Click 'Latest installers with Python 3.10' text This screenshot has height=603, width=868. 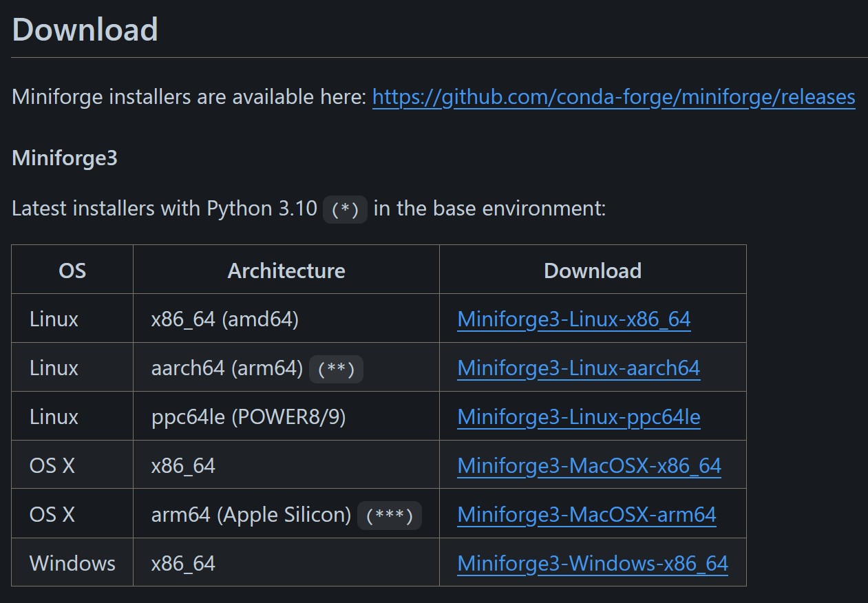165,209
